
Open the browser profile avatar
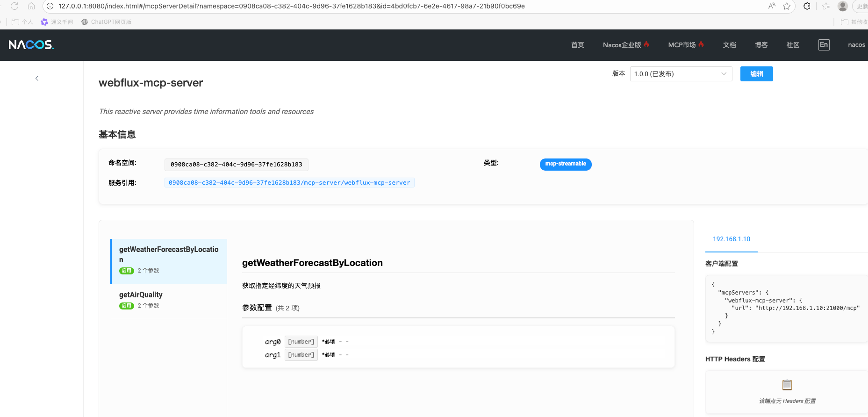click(x=843, y=6)
